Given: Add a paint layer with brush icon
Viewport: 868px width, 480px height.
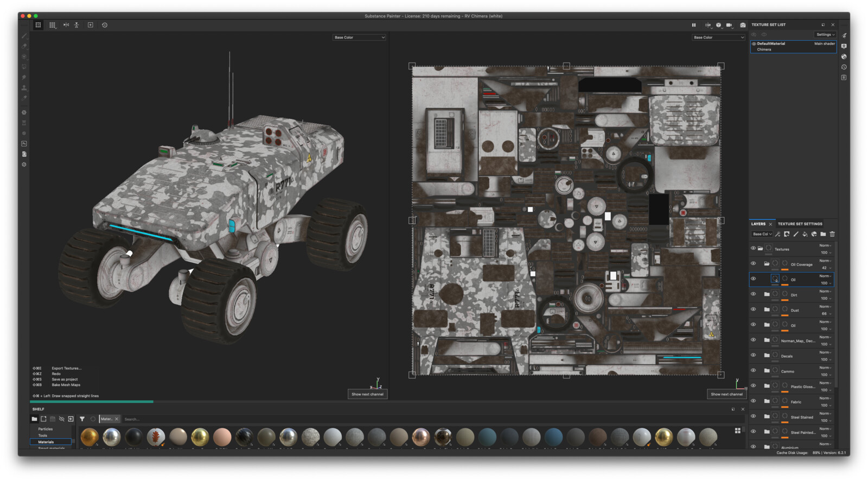Looking at the screenshot, I should (796, 234).
